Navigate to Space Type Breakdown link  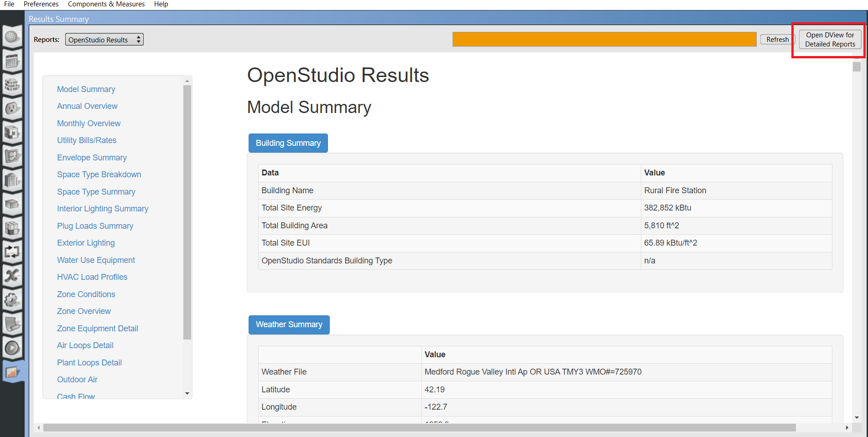[x=99, y=175]
